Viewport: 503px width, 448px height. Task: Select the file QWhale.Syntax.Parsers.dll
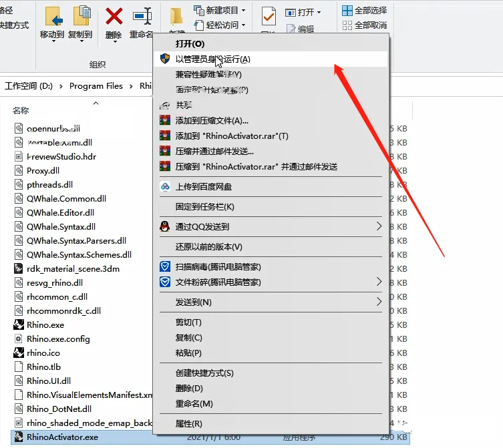click(76, 241)
